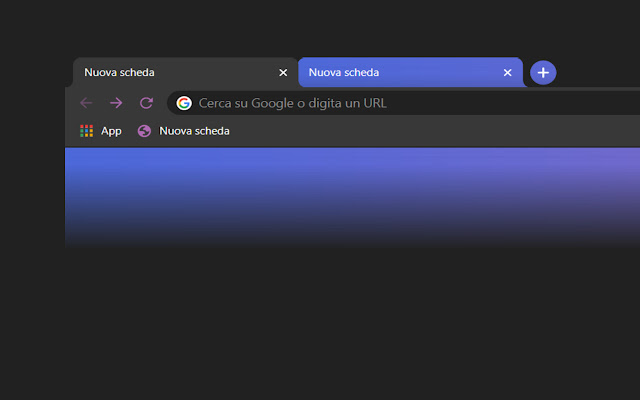Close the blue Nuova scheda tab

[507, 73]
